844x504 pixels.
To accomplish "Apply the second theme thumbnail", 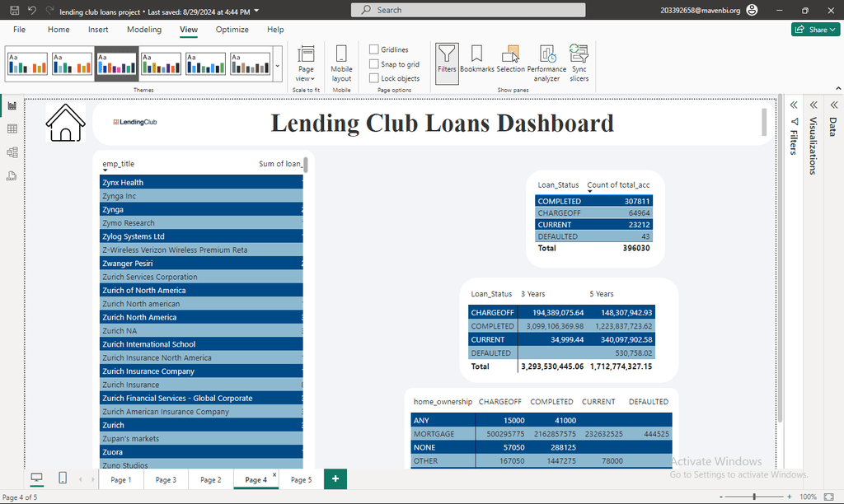I will pyautogui.click(x=73, y=64).
